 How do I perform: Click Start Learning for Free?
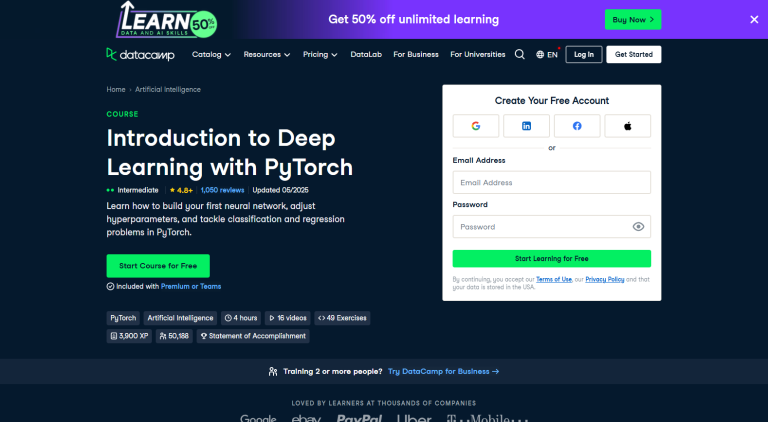(552, 258)
